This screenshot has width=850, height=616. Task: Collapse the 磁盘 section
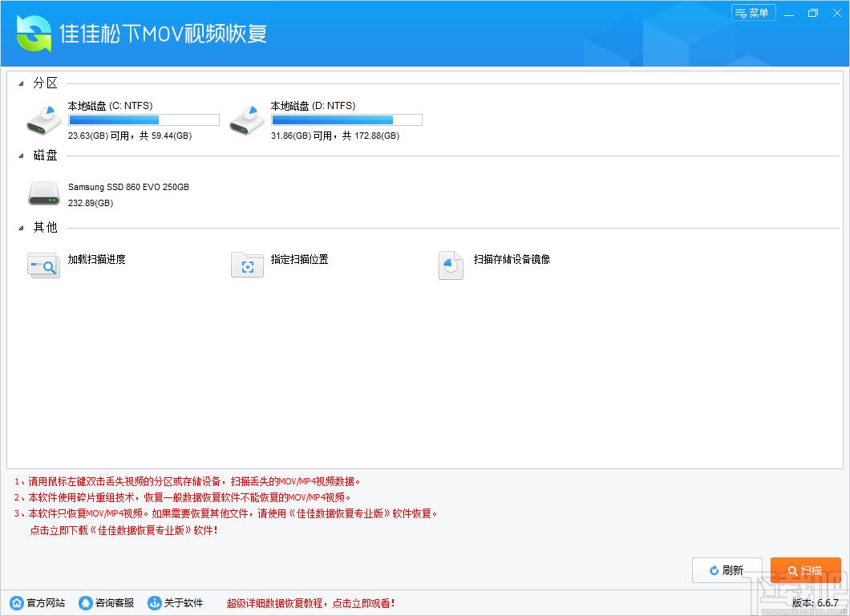point(21,156)
